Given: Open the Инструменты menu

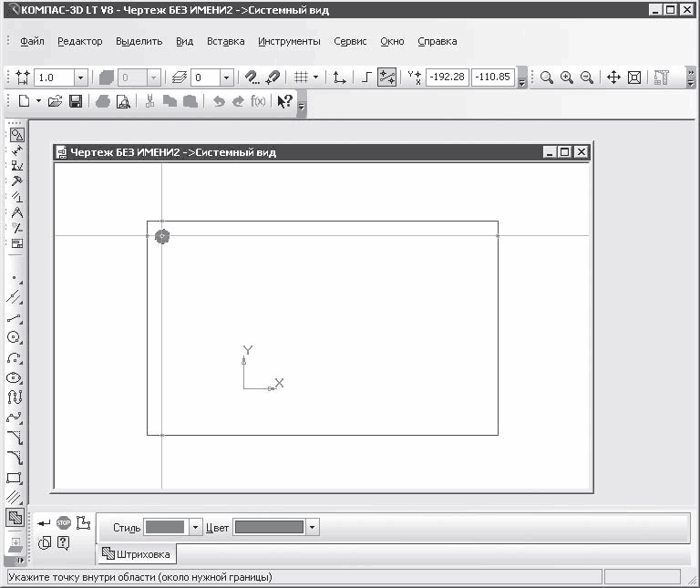Looking at the screenshot, I should (x=289, y=42).
